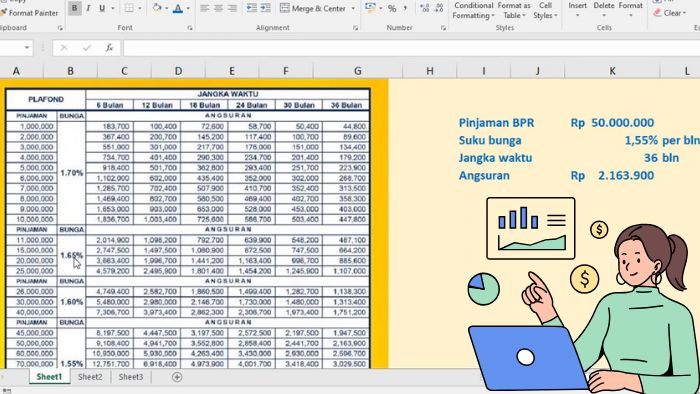This screenshot has height=394, width=700.
Task: Click '36 Bulan' column heading
Action: 346,105
